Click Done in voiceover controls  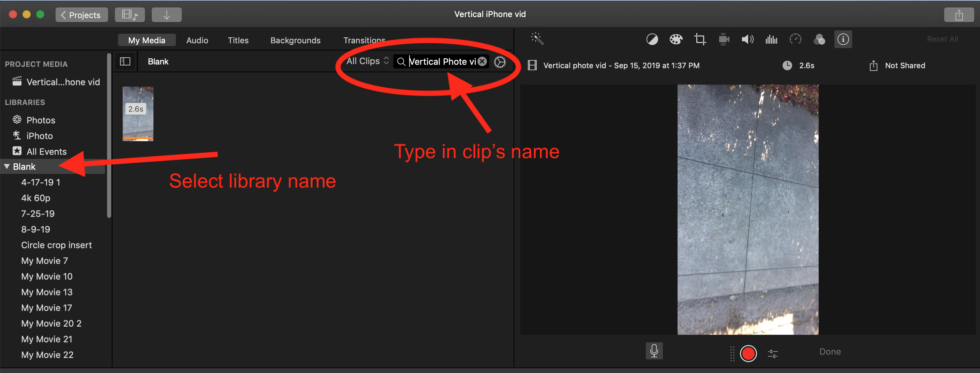[x=830, y=352]
